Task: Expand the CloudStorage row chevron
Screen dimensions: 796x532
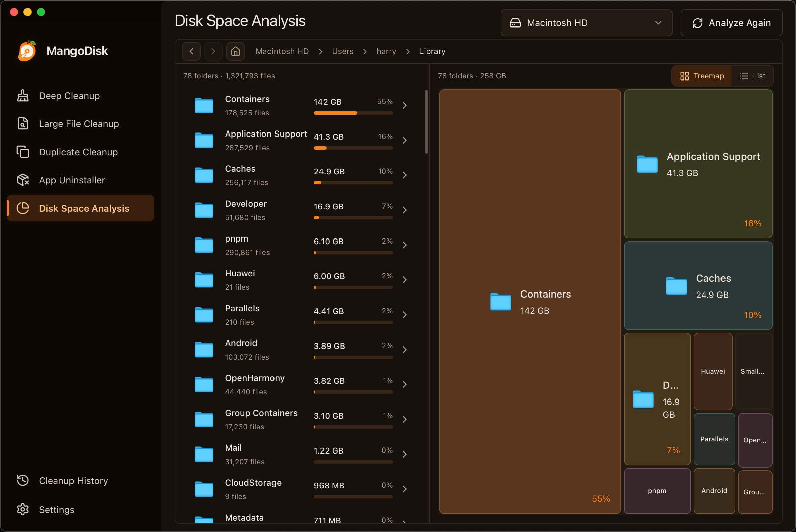Action: point(405,490)
